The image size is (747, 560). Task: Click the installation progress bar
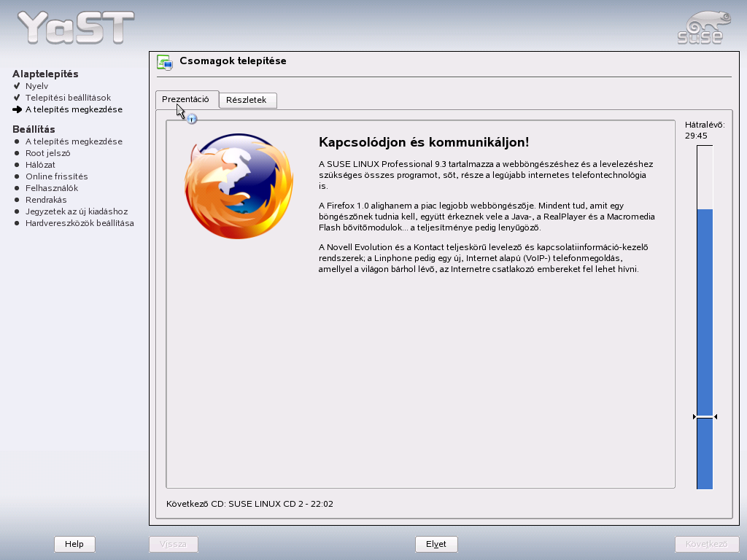705,317
